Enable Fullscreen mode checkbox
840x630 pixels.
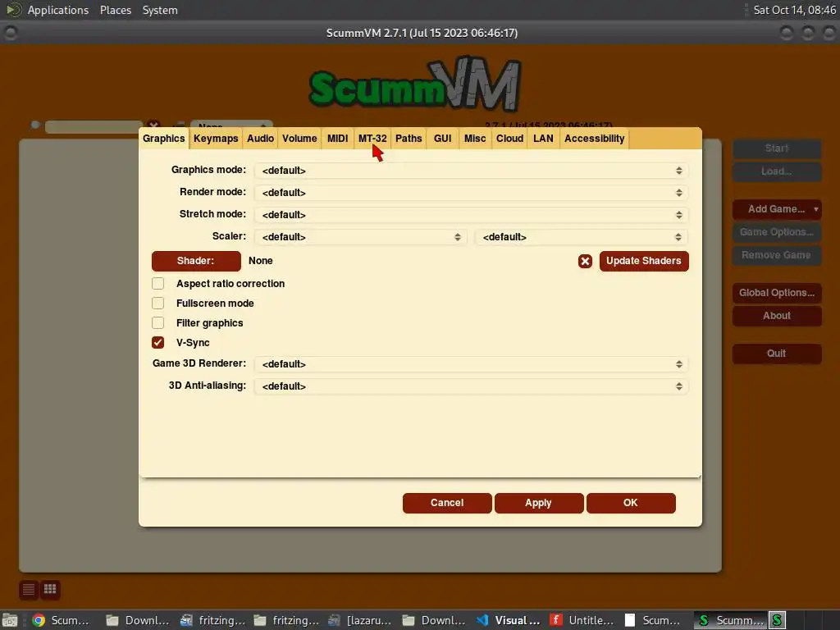point(158,304)
